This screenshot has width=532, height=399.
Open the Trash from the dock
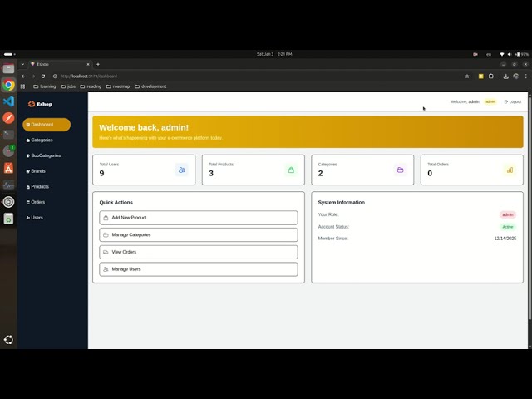[x=8, y=219]
